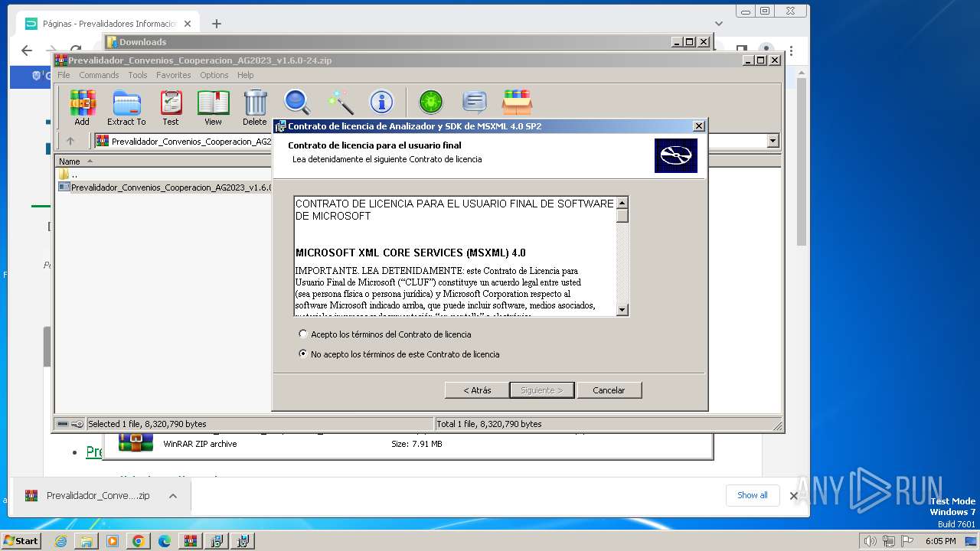Open the Options menu

(x=214, y=75)
